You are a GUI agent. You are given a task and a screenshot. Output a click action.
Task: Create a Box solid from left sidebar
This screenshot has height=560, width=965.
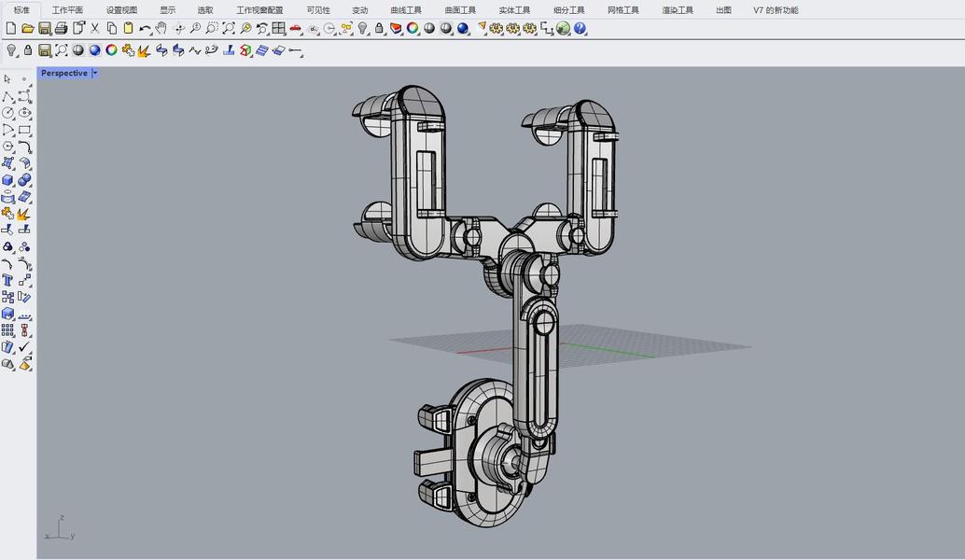tap(7, 180)
